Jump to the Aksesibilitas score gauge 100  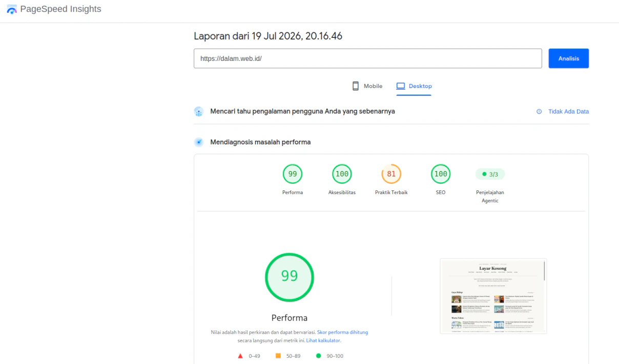(342, 174)
